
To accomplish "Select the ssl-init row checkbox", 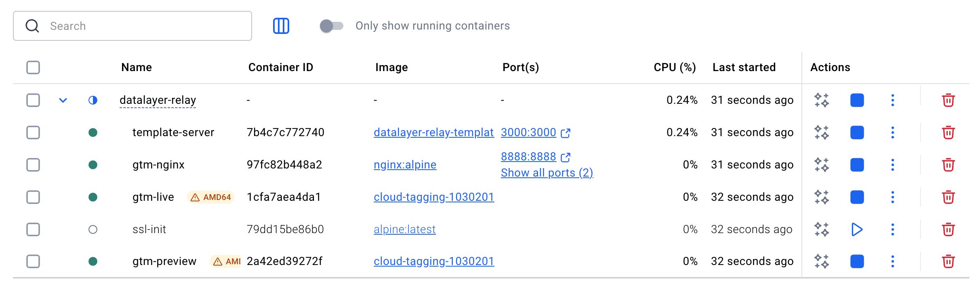I will point(33,229).
